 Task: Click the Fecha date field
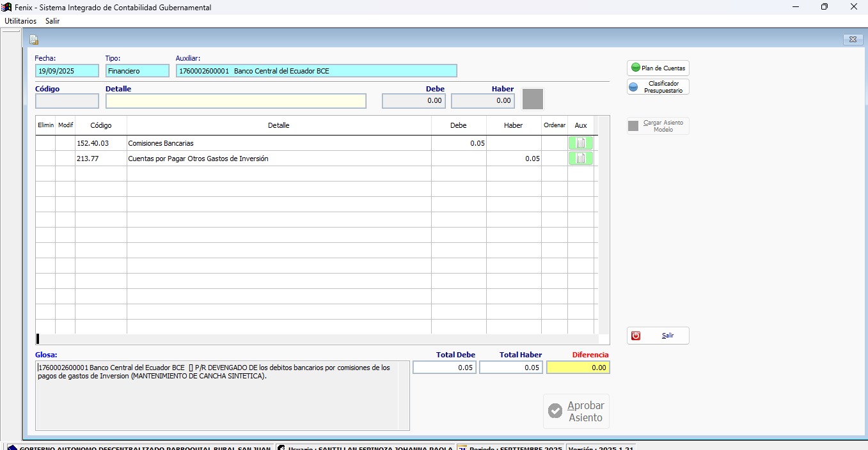67,71
